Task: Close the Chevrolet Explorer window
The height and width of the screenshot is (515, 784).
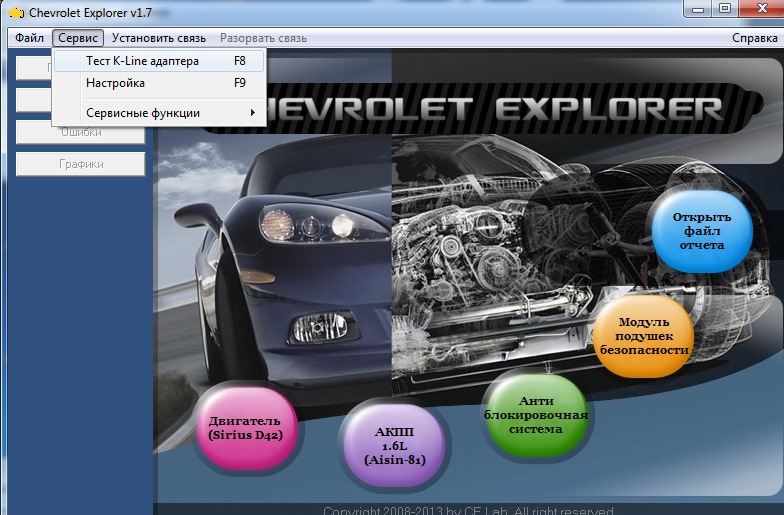Action: [762, 8]
